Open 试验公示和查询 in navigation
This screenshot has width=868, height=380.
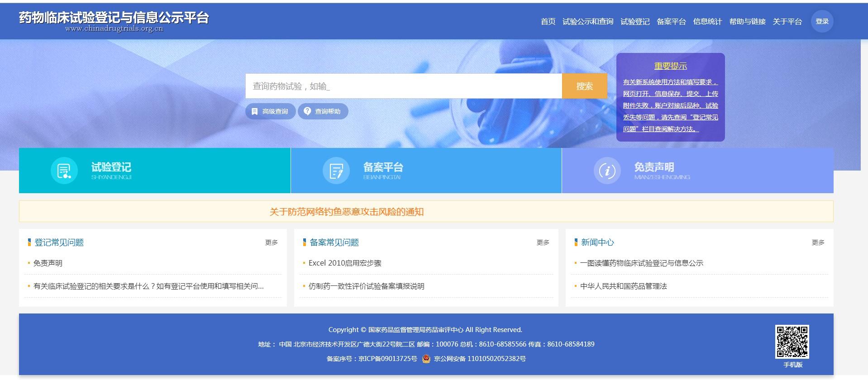pos(588,21)
